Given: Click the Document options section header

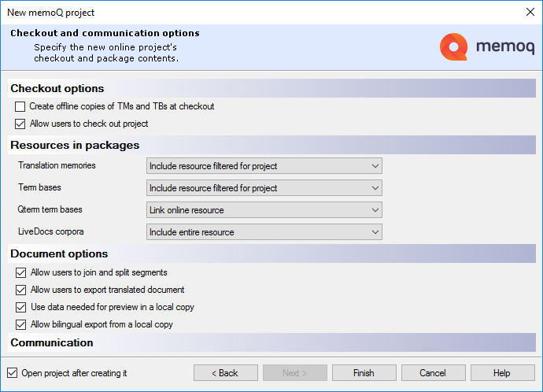Looking at the screenshot, I should coord(59,253).
